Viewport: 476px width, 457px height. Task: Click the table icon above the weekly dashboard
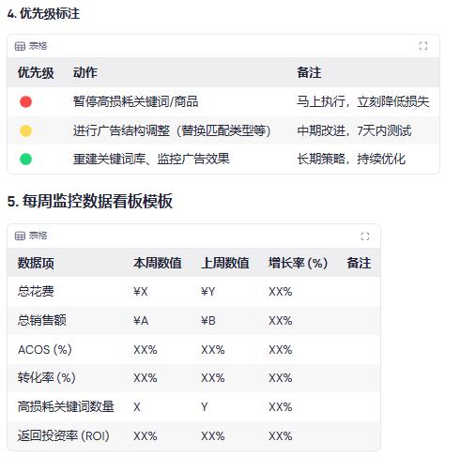(x=20, y=236)
